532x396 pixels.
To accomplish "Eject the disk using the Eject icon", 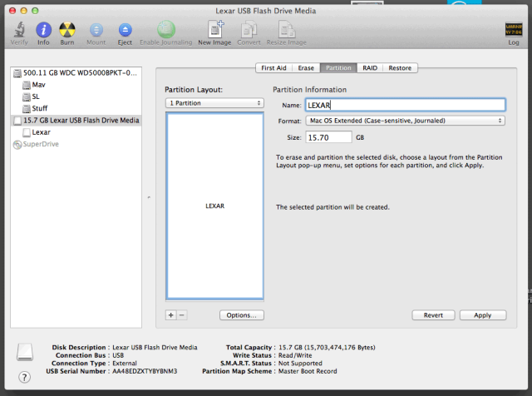I will (x=126, y=30).
